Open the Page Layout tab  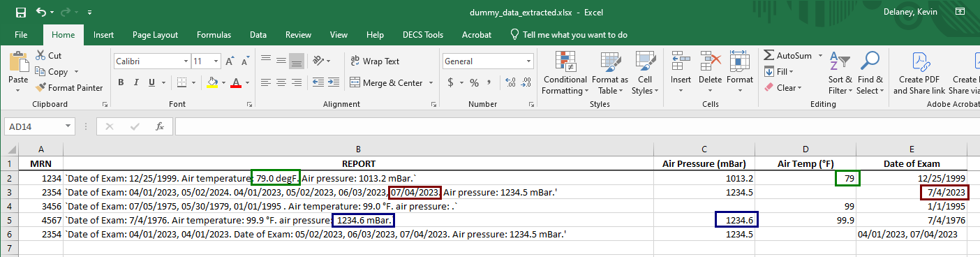[155, 35]
